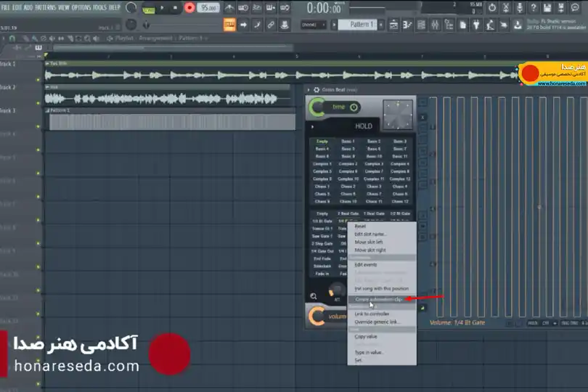Image resolution: width=588 pixels, height=392 pixels.
Task: Select the Complex 1 time preset slot
Action: pos(322,164)
